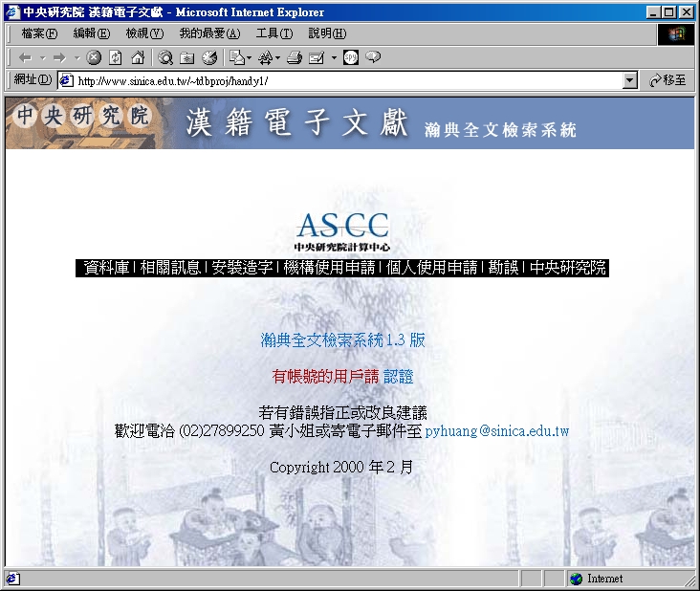Click the 認證 login link

tap(398, 376)
